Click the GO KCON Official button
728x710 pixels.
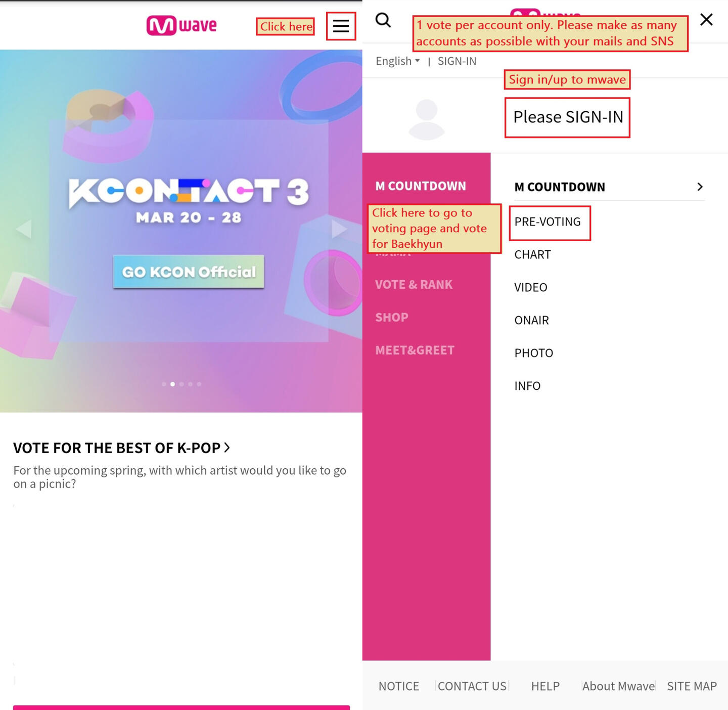click(x=189, y=272)
